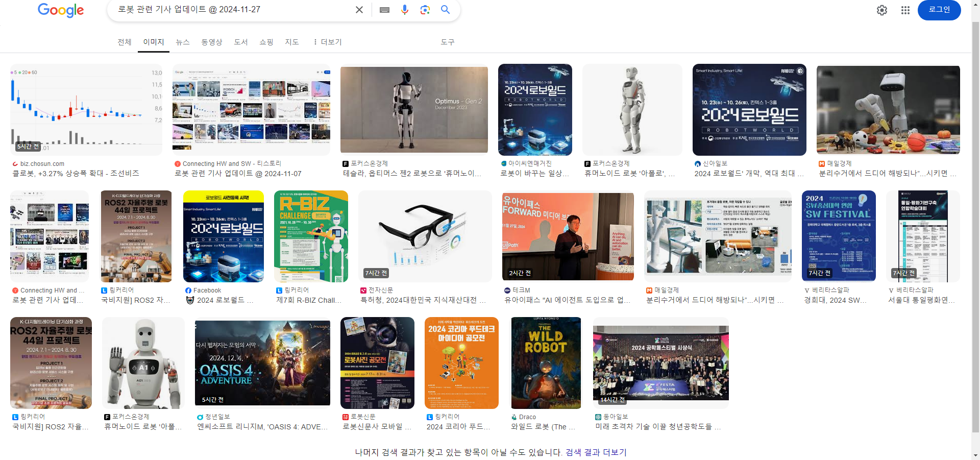Click the 테크M source label
This screenshot has height=460, width=980.
[521, 290]
